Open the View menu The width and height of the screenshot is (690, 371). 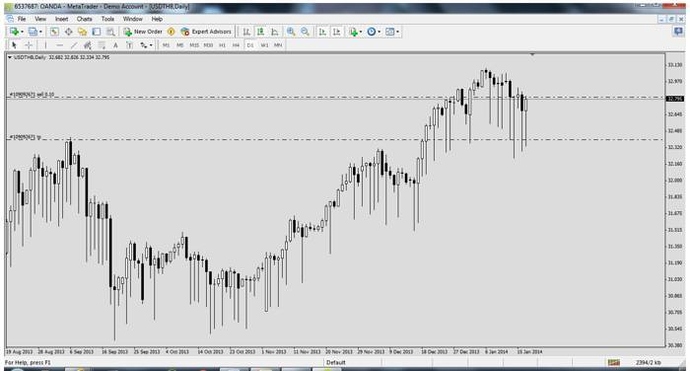[x=40, y=19]
